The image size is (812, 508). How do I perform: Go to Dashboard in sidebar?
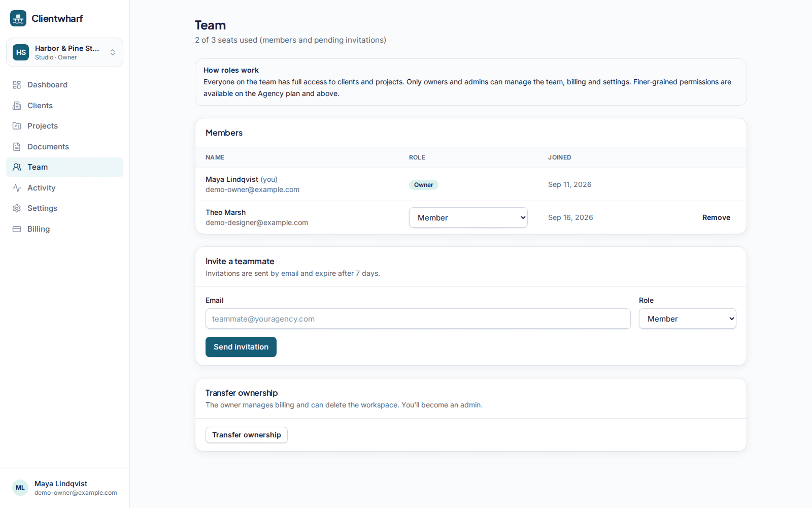(x=64, y=85)
